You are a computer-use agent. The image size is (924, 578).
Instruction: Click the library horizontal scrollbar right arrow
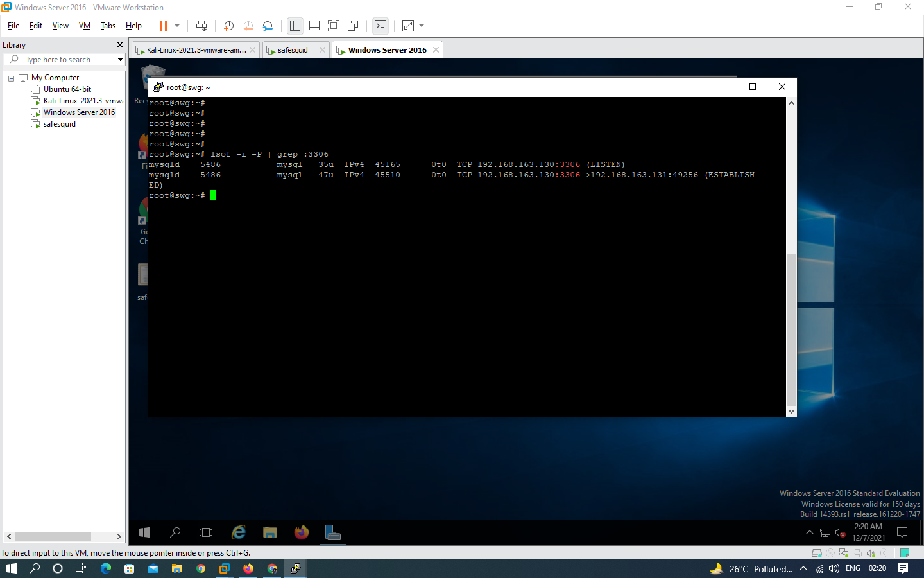tap(119, 536)
